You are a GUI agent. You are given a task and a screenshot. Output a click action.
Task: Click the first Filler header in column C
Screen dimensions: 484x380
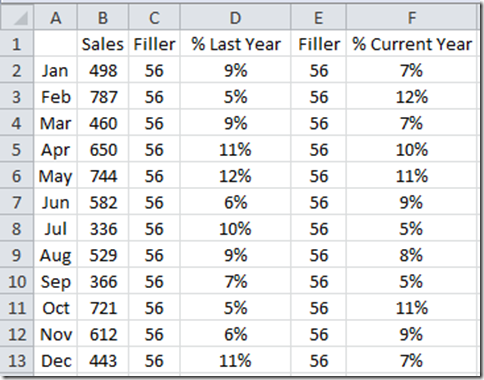point(154,44)
